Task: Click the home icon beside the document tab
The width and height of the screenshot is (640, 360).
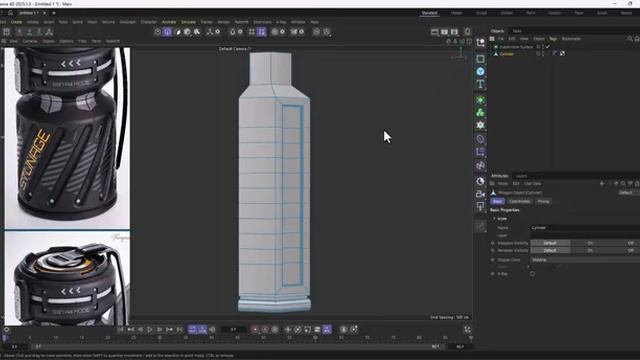Action: [11, 13]
